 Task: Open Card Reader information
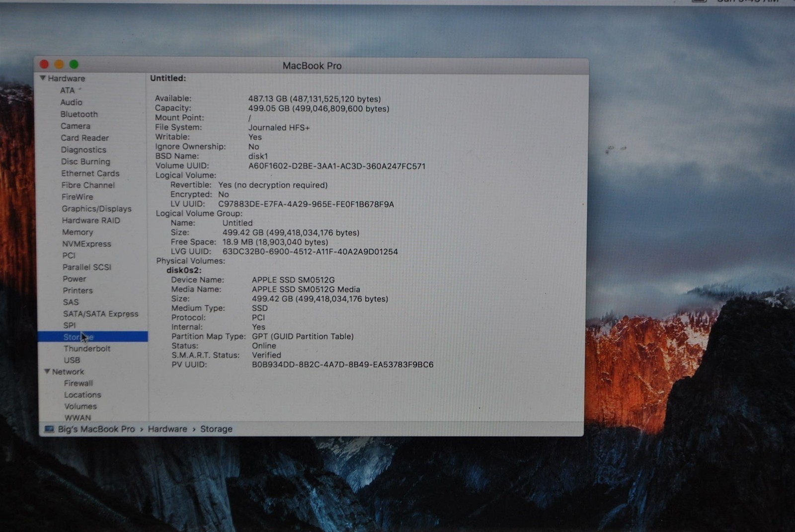coord(84,138)
